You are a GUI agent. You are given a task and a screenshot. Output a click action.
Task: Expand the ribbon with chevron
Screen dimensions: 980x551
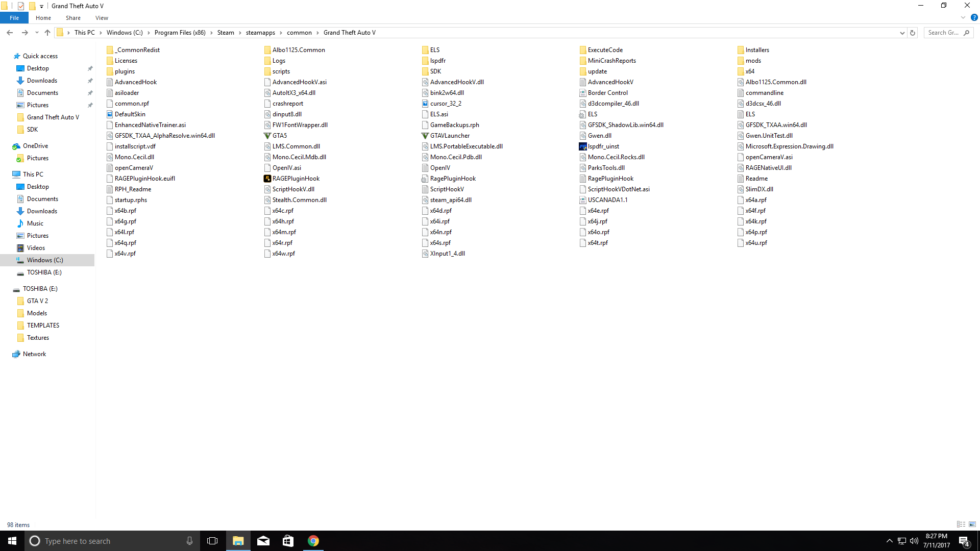click(963, 18)
